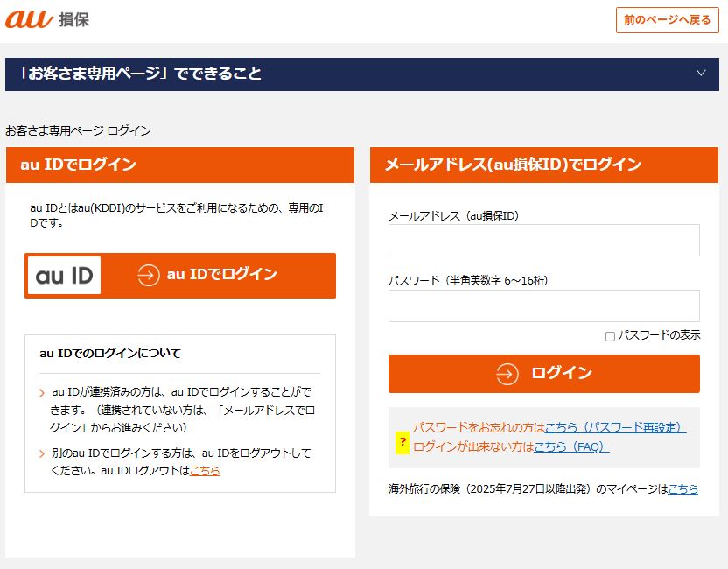This screenshot has height=569, width=728.
Task: Follow the 海外旅行の保険 マイページ こちら link
Action: (682, 489)
